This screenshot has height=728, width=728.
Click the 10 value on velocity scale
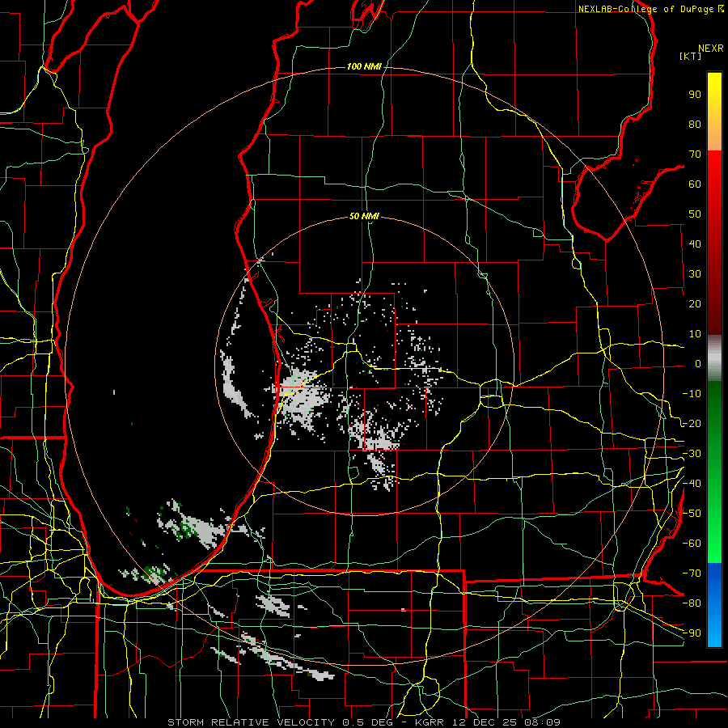[x=695, y=334]
